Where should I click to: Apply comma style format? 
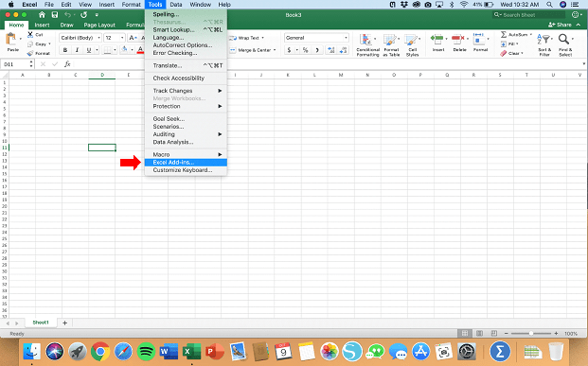317,50
